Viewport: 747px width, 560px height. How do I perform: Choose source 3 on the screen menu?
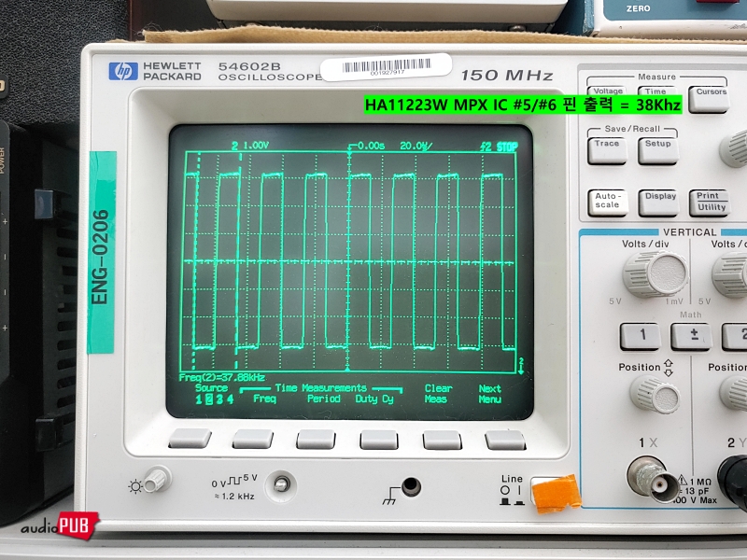click(219, 399)
